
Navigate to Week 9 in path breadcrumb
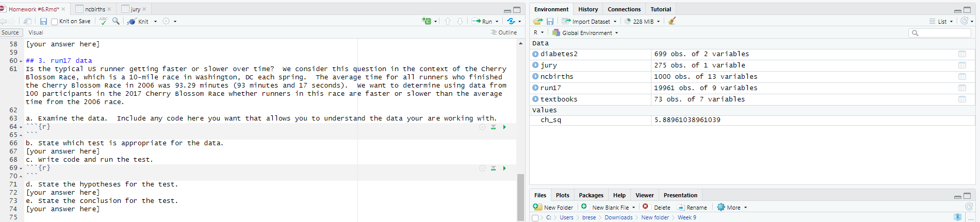687,217
